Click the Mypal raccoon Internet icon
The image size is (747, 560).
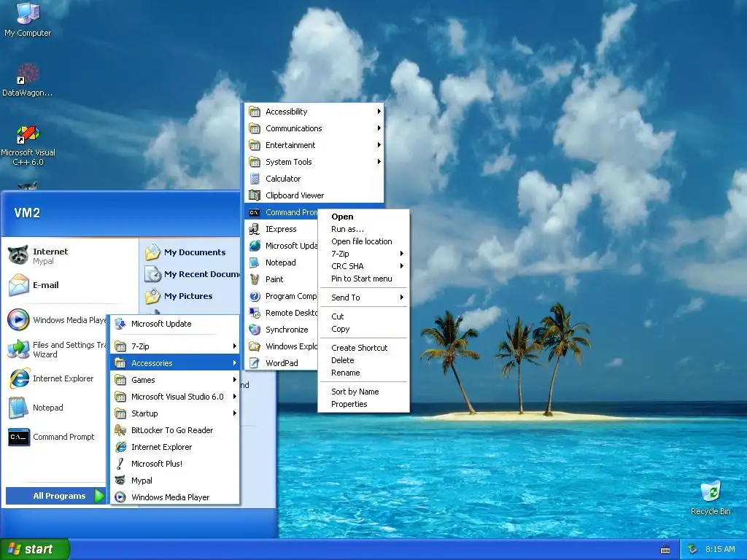pyautogui.click(x=18, y=255)
